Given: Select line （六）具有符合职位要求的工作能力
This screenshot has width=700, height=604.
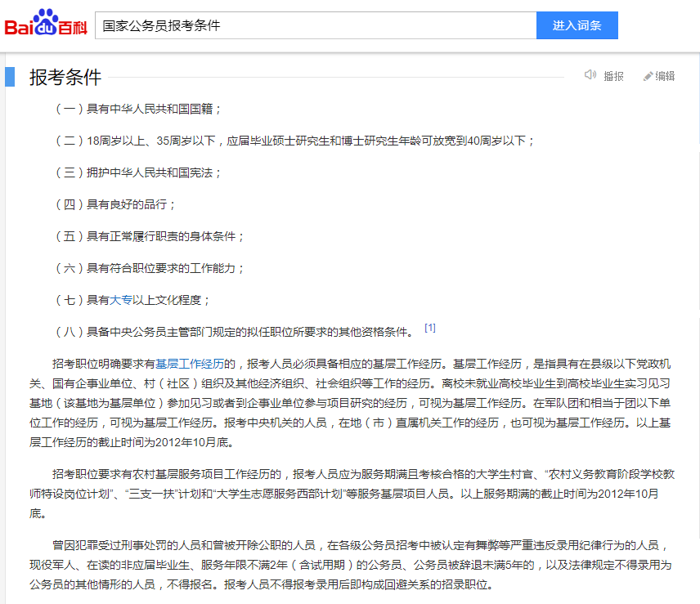Looking at the screenshot, I should click(149, 269).
